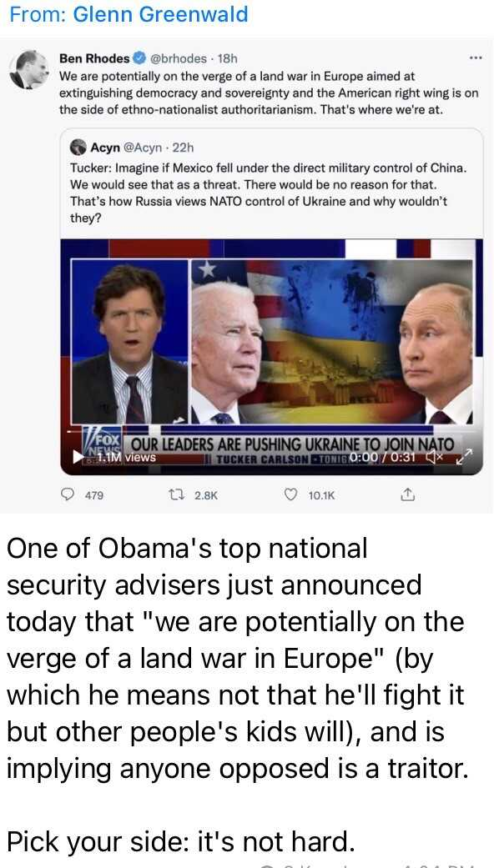Click the video time indicator 0:00 / 0:31
This screenshot has width=494, height=868.
(x=383, y=459)
